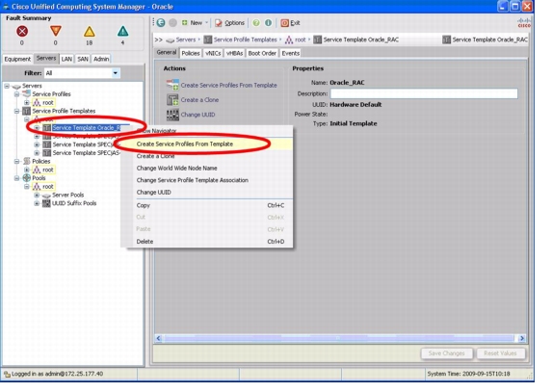Switch to the LAN tab
The height and width of the screenshot is (392, 552).
66,59
